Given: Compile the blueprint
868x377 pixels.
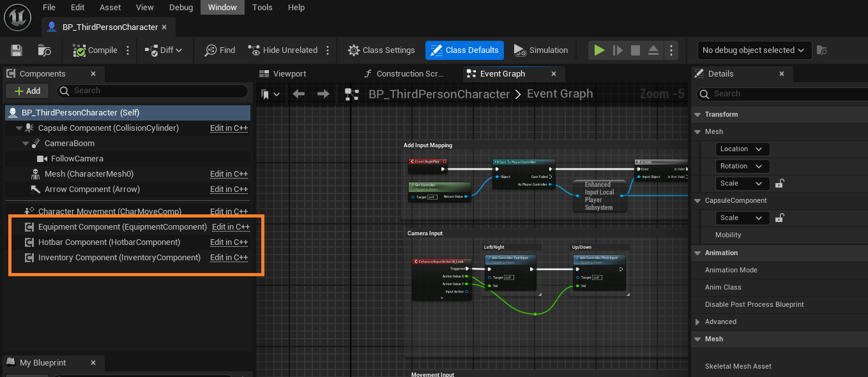Looking at the screenshot, I should pyautogui.click(x=95, y=50).
